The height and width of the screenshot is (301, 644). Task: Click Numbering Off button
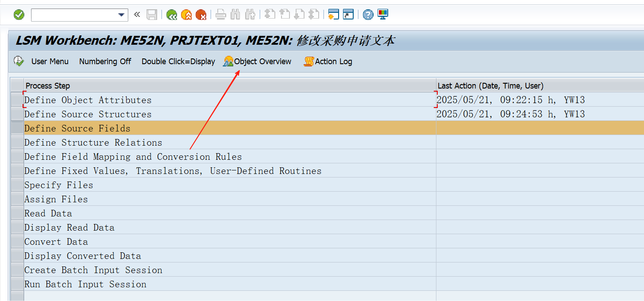click(105, 62)
